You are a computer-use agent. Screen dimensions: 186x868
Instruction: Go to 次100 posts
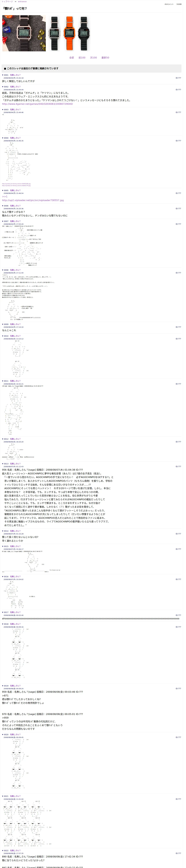pyautogui.click(x=93, y=58)
